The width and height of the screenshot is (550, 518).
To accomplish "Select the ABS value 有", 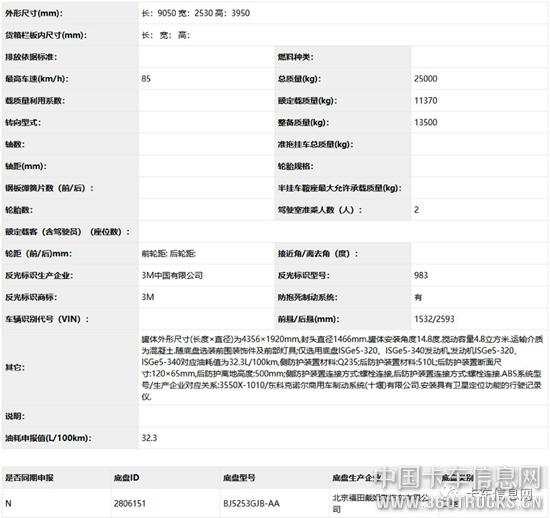I will pos(418,297).
